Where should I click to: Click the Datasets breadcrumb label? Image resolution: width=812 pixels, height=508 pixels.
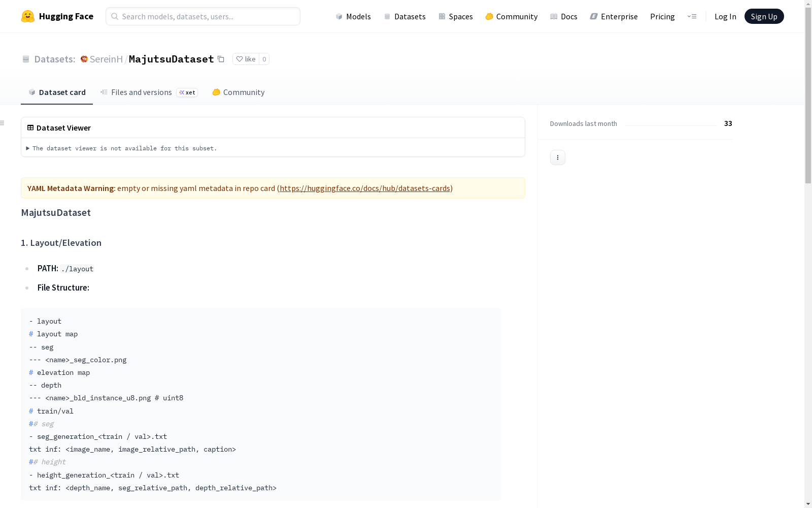click(54, 59)
